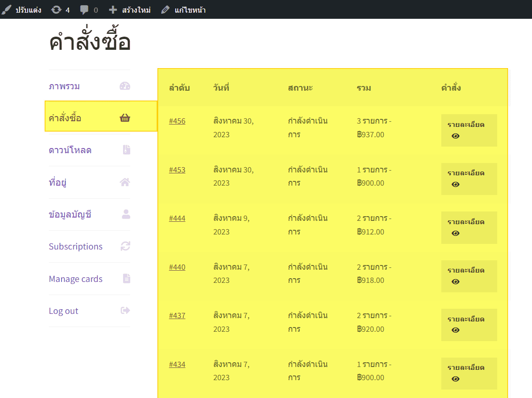Screen dimensions: 532x398
Task: Click the file download icon beside ดาวน์โหลด
Action: point(126,150)
